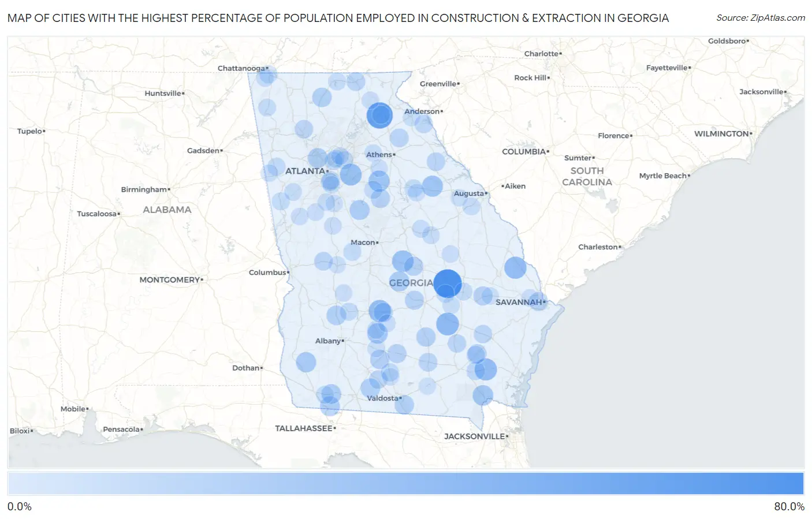Screen dimensions: 812x519
Task: Click the MONTGOMERY label
Action: [169, 279]
